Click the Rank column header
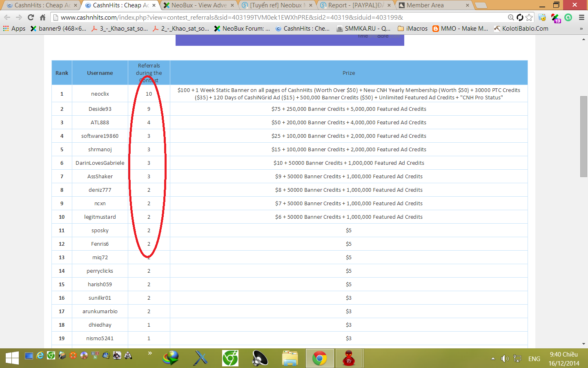Image resolution: width=588 pixels, height=368 pixels. pyautogui.click(x=62, y=73)
